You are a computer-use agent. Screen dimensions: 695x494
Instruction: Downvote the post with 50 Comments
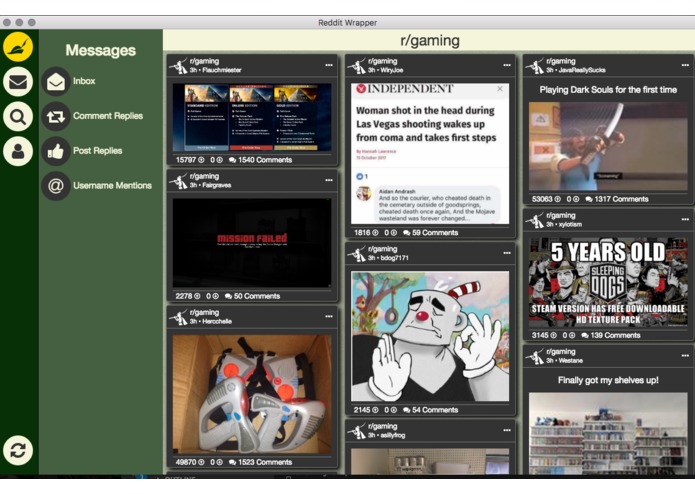[215, 296]
